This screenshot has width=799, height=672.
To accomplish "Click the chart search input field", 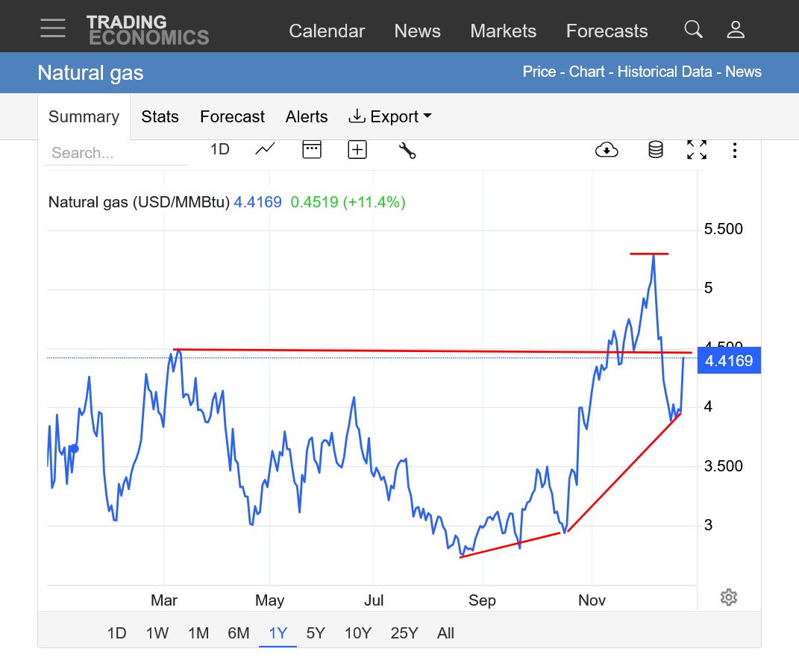I will [x=115, y=153].
